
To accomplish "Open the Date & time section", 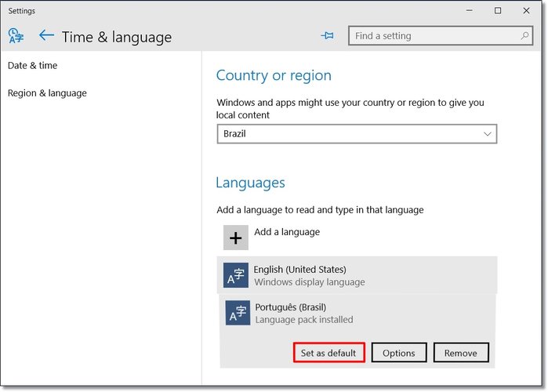I will 32,65.
